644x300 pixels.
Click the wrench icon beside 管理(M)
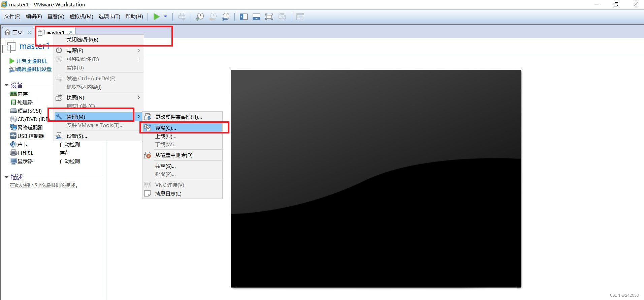59,117
